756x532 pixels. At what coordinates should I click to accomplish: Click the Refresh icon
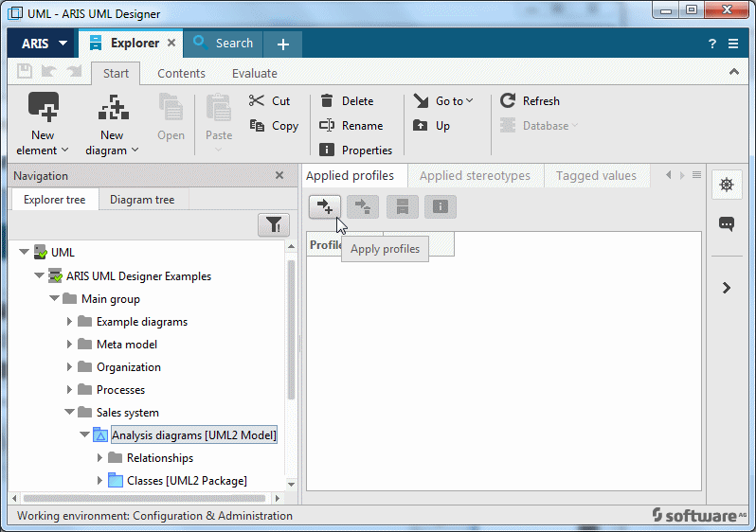pyautogui.click(x=508, y=100)
